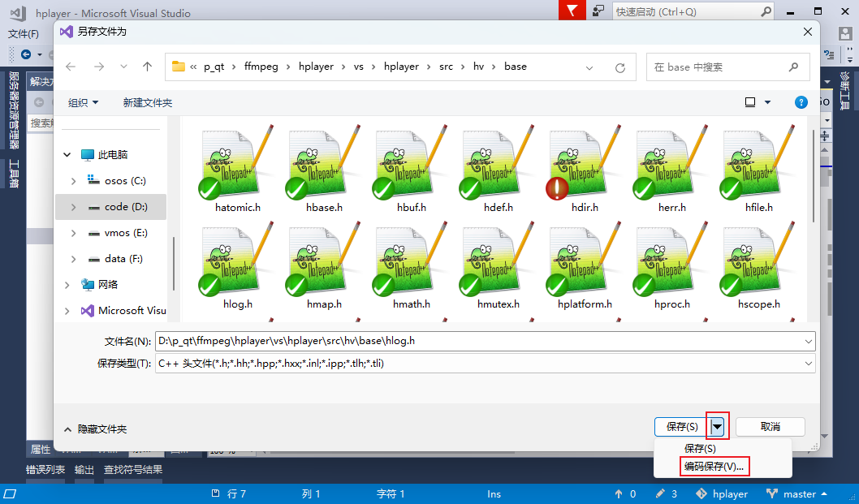
Task: Expand the address bar path history dropdown
Action: tap(589, 68)
